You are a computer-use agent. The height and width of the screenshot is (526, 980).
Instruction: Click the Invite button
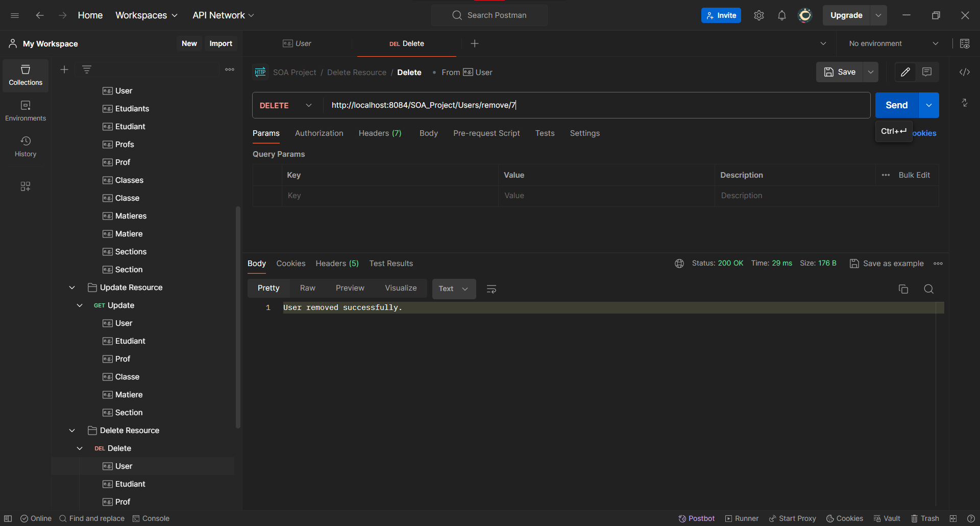click(721, 15)
